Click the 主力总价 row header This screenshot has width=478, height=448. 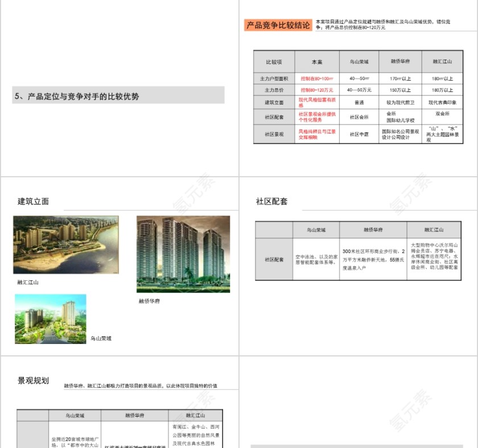272,90
